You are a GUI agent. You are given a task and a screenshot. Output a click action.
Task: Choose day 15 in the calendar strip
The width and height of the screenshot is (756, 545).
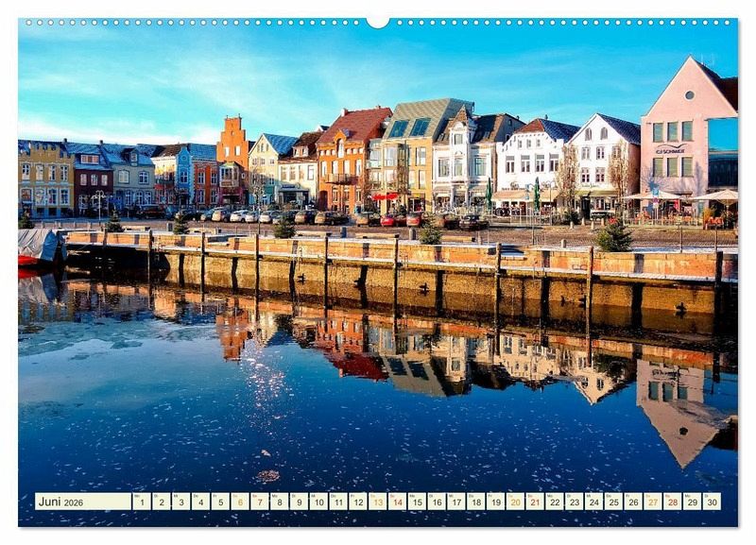point(417,502)
